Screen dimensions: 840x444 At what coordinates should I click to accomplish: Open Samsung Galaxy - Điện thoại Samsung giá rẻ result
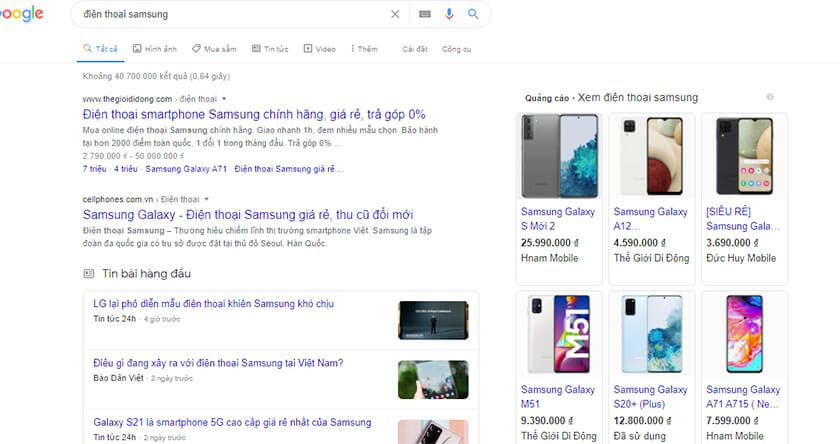click(x=248, y=215)
